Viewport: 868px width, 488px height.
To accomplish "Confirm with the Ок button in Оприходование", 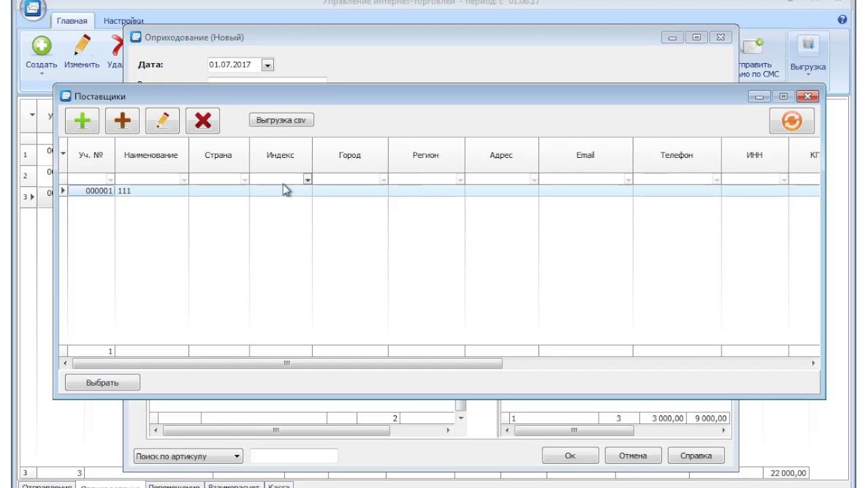I will [570, 455].
